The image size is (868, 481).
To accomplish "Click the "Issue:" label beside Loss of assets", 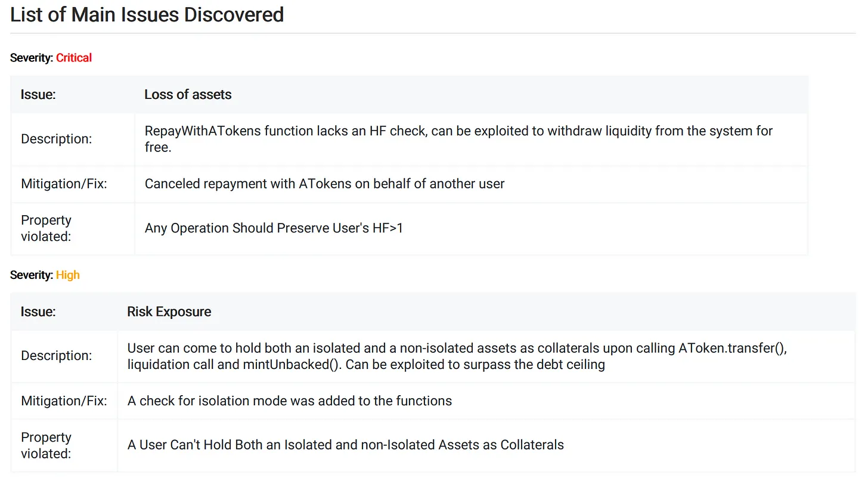I will 38,94.
